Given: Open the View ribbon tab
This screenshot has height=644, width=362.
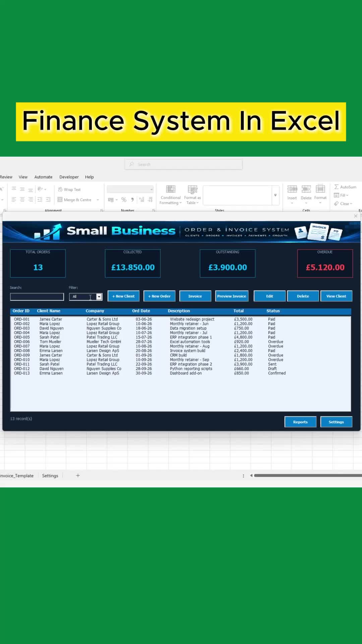Looking at the screenshot, I should tap(23, 177).
